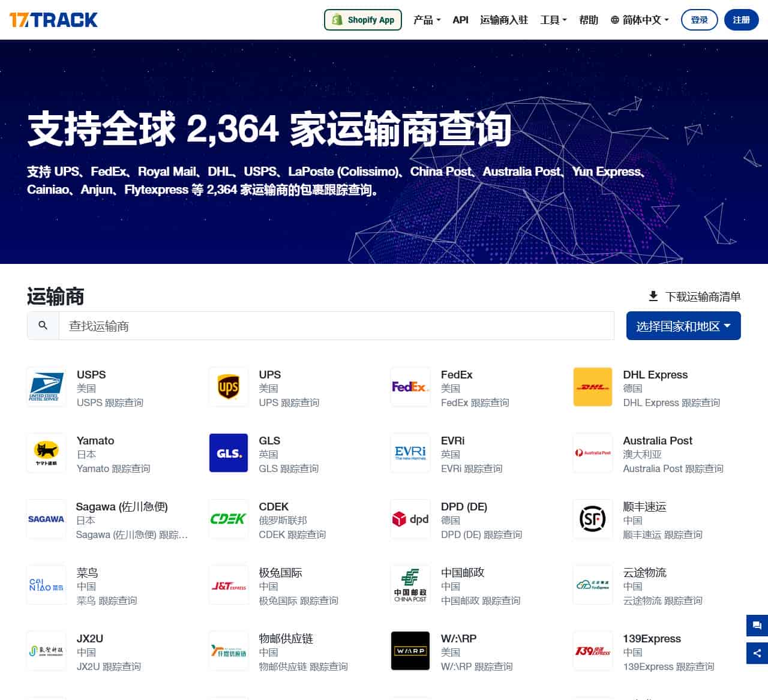Click the 注册 register button
Viewport: 768px width, 700px height.
(x=742, y=20)
